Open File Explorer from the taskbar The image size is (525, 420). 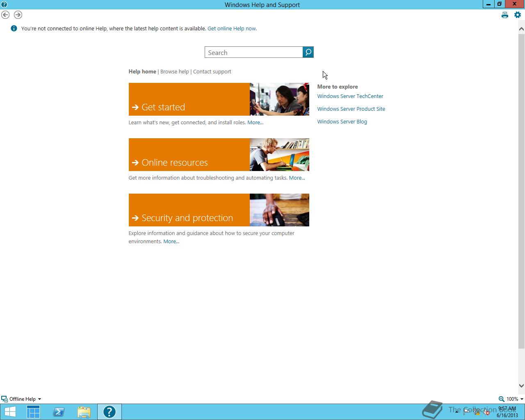click(x=84, y=412)
